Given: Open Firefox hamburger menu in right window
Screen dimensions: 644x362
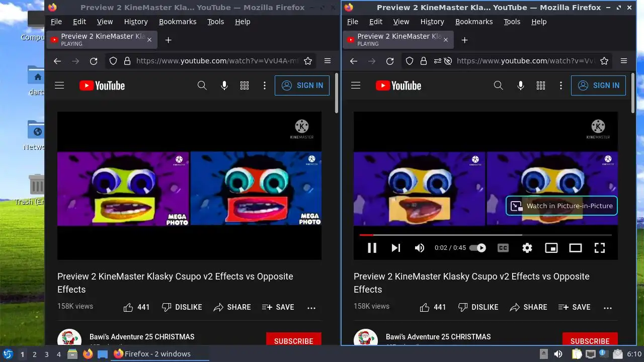Looking at the screenshot, I should pos(624,61).
